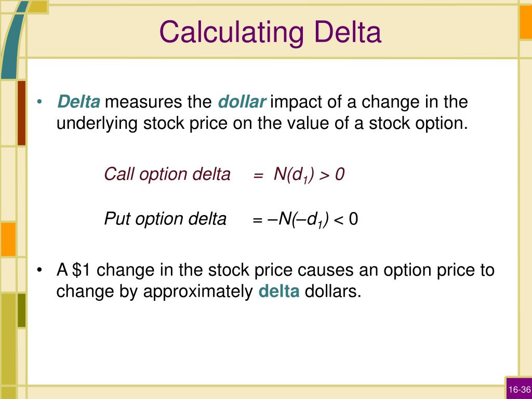532x399 pixels.
Task: Click the N(d1) > 0 formula
Action: click(x=309, y=175)
